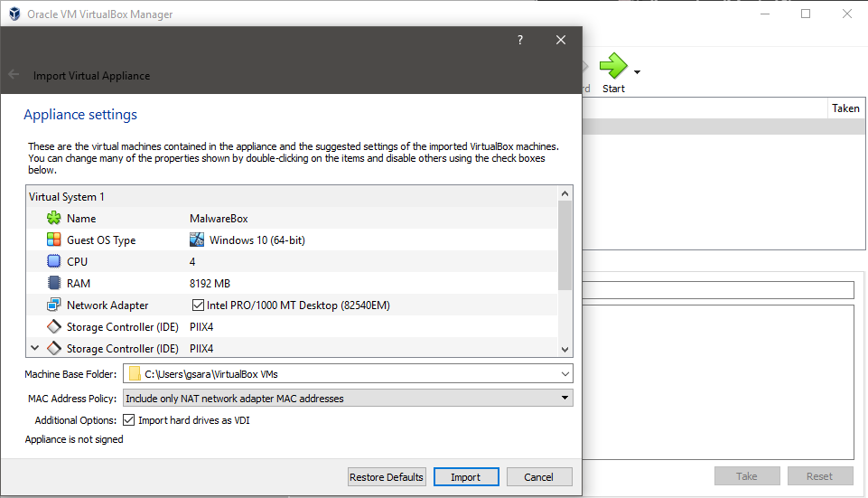Uncheck Import hard drives as VDI
Image resolution: width=868 pixels, height=498 pixels.
[129, 420]
